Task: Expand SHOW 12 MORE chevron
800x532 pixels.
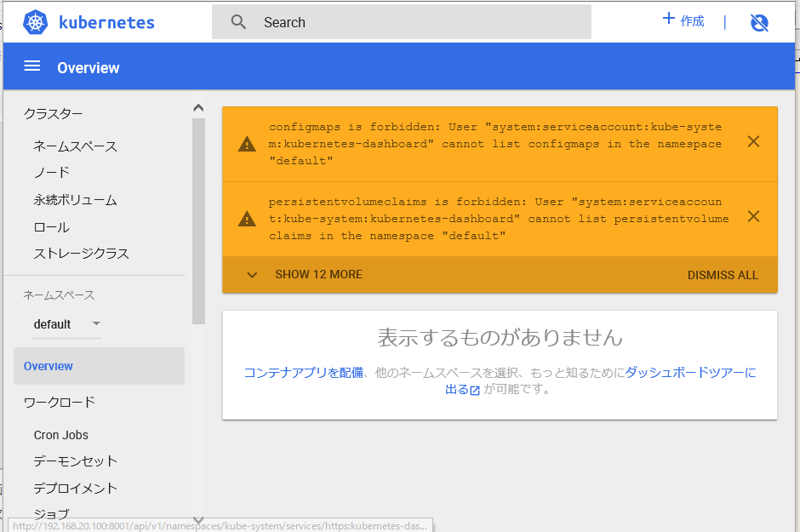Action: click(252, 275)
